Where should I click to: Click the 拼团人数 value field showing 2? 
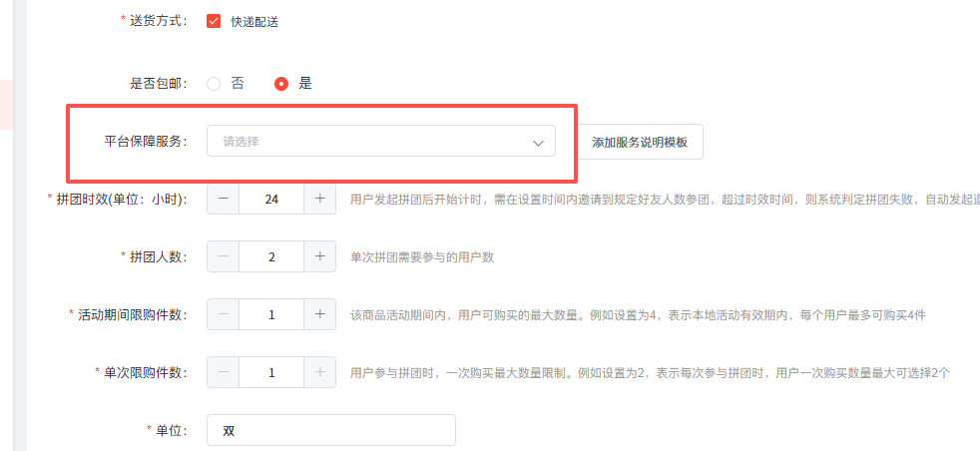tap(271, 256)
